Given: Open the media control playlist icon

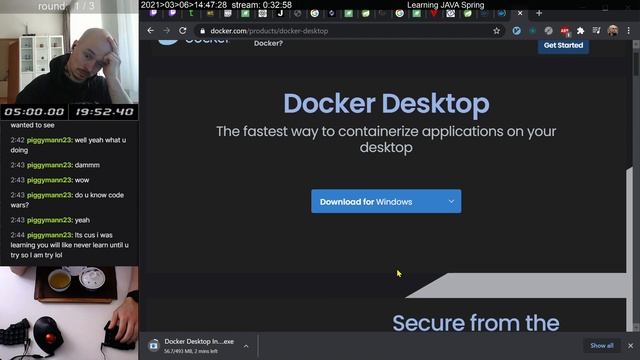Looking at the screenshot, I should (x=596, y=31).
